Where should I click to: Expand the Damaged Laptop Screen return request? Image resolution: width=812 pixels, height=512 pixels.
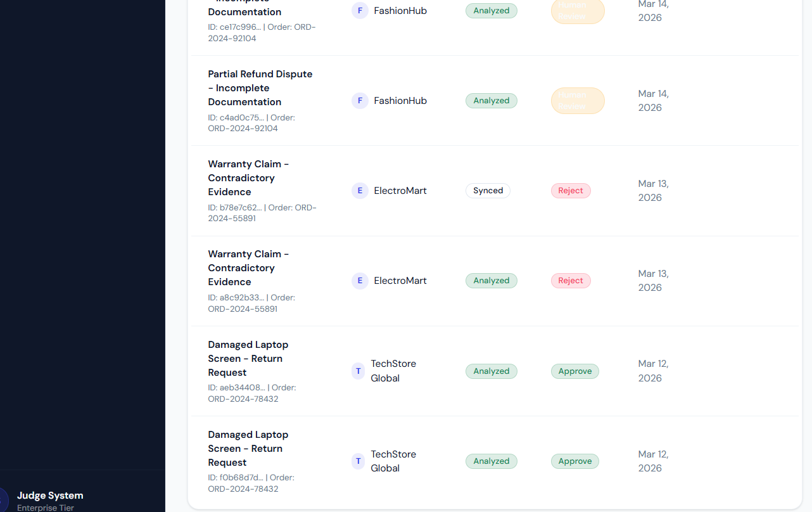click(248, 358)
